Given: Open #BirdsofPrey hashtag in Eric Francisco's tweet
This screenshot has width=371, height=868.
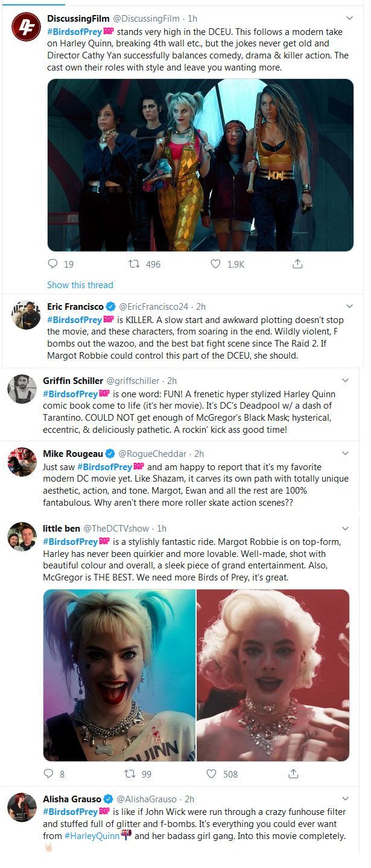Looking at the screenshot, I should (74, 319).
